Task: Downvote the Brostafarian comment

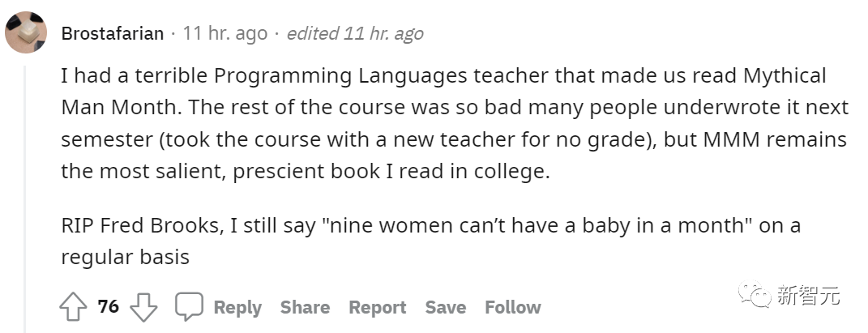Action: (x=143, y=307)
